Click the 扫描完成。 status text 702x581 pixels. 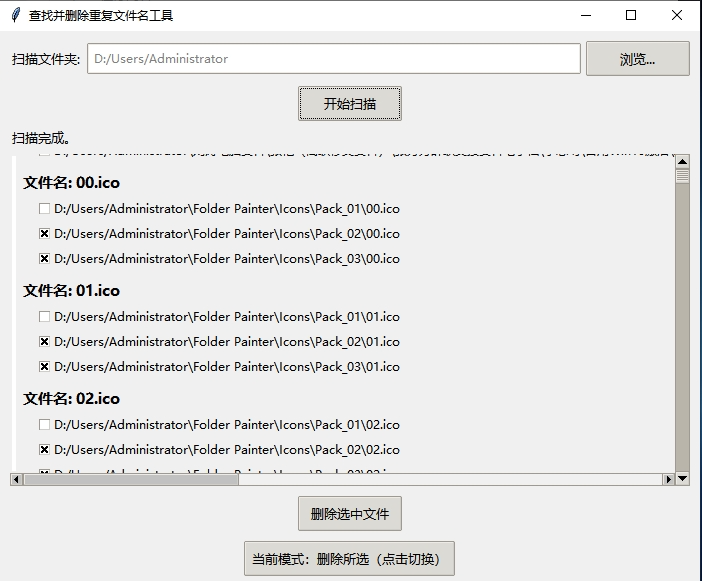[x=41, y=138]
